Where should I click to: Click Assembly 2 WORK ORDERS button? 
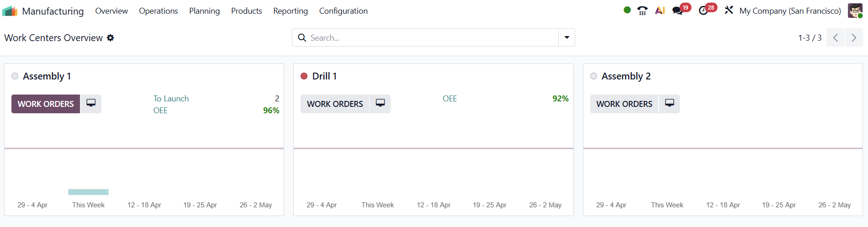[x=624, y=104]
